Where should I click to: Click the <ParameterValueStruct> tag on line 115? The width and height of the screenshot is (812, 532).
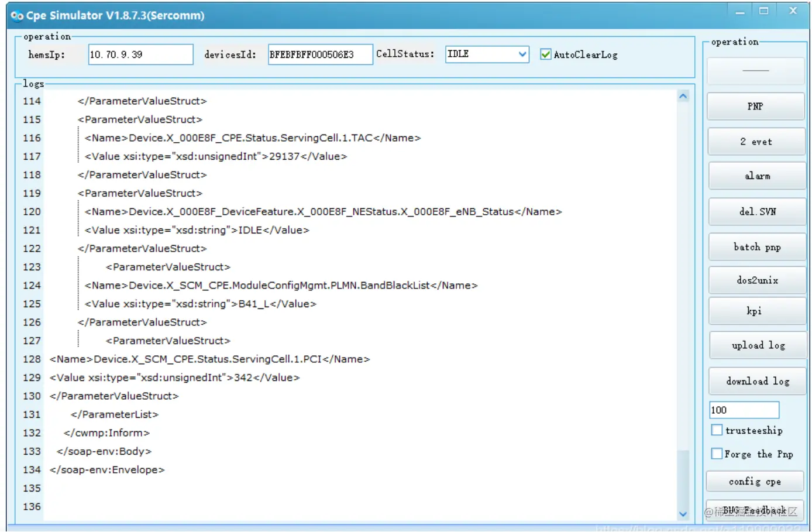[x=140, y=119]
